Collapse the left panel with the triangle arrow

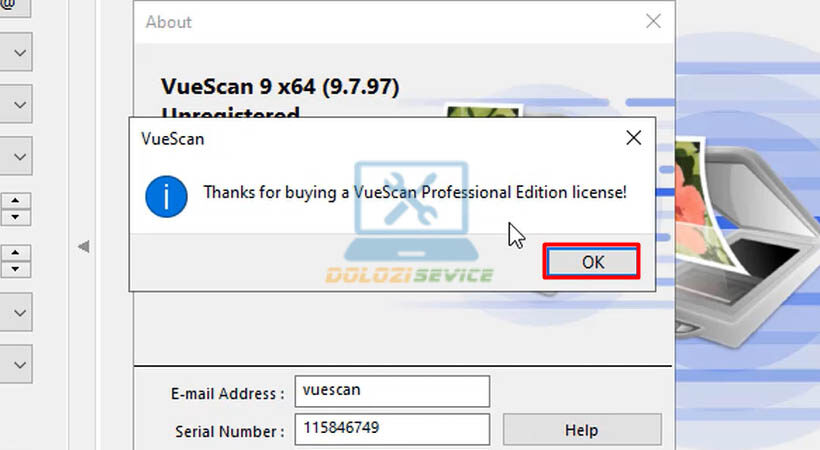[x=84, y=246]
